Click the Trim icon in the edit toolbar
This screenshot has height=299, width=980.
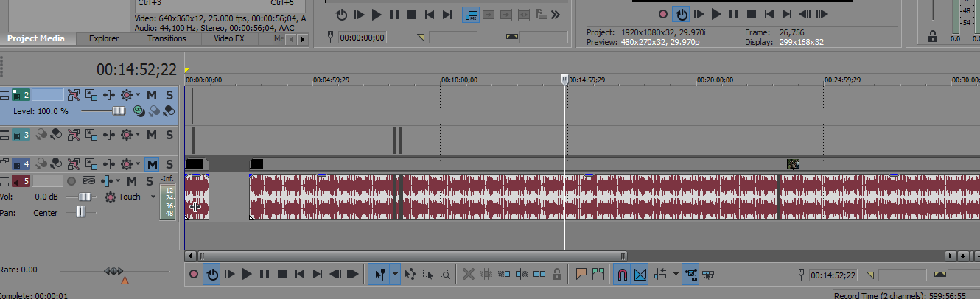486,275
